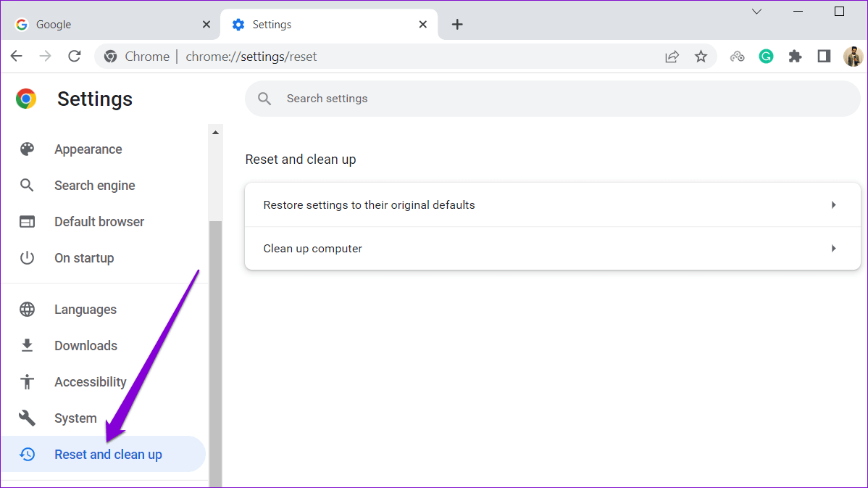Click the forward navigation arrow
This screenshot has width=868, height=488.
46,56
